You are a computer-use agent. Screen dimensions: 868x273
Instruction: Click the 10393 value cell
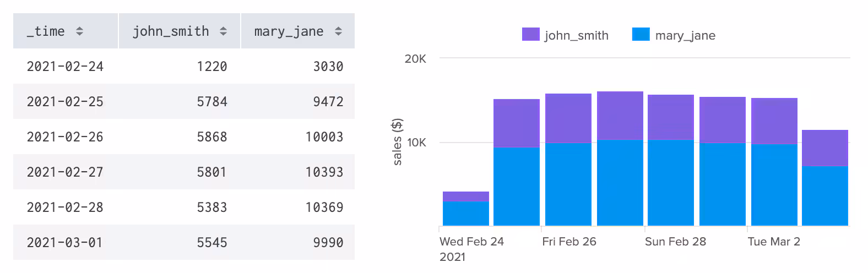(324, 172)
